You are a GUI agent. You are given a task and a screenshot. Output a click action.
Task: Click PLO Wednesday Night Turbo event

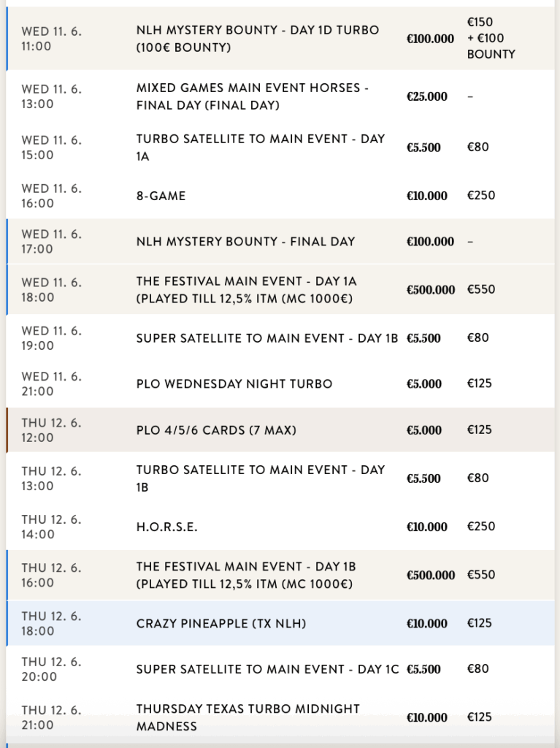(x=234, y=384)
